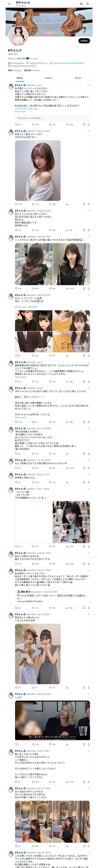The width and height of the screenshot is (98, 868).
Task: Follow the Rちゃん account
Action: click(x=84, y=41)
